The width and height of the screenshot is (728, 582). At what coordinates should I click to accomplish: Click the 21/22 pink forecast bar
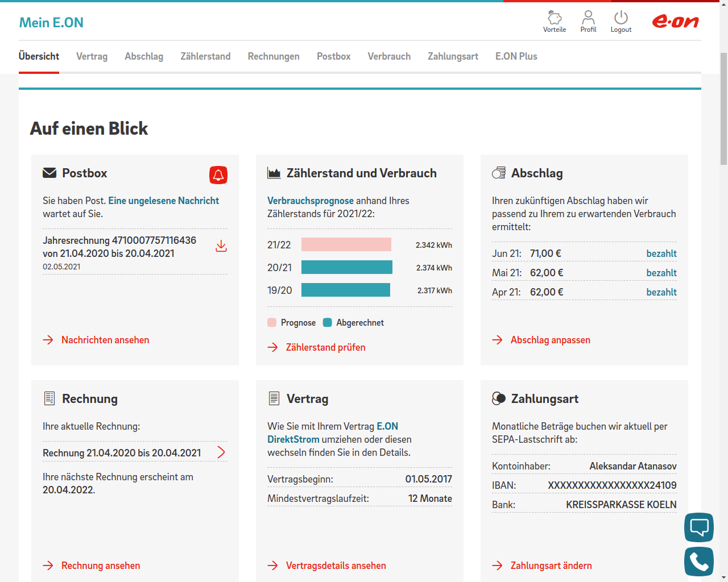346,244
